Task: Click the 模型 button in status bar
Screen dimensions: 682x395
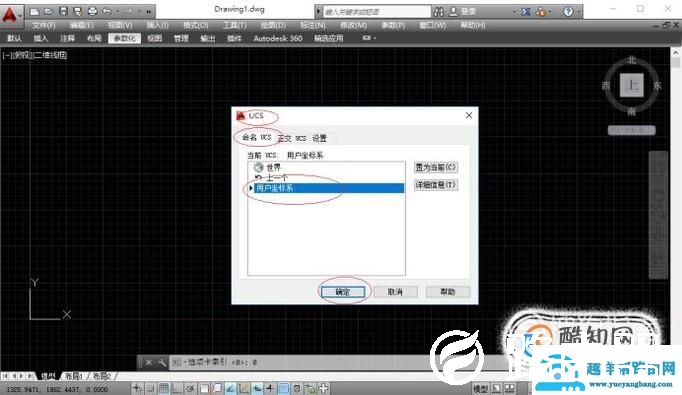Action: [480, 388]
